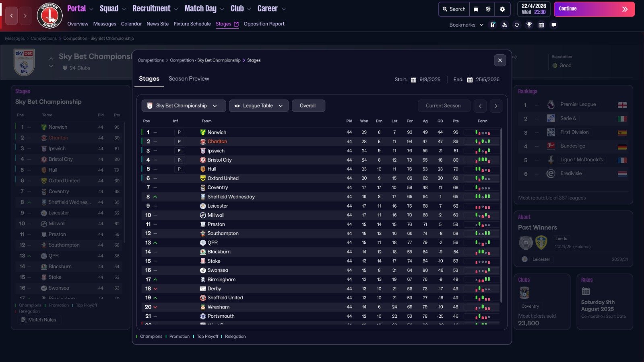Open the Charlton Athletic club badge
This screenshot has width=644, height=362.
[50, 16]
